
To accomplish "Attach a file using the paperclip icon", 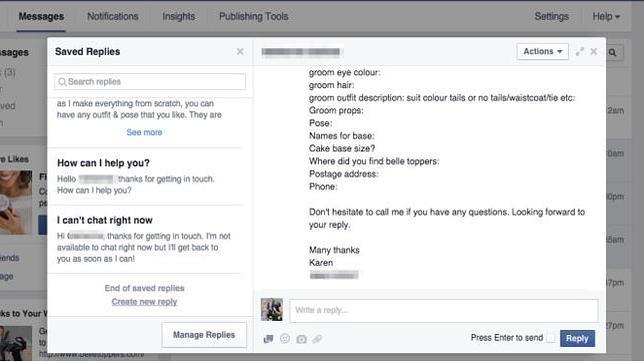I will [x=317, y=339].
